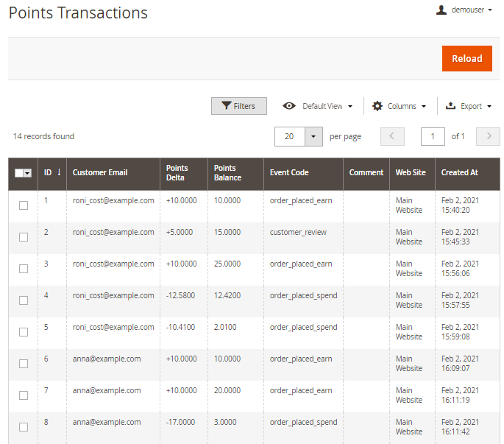Open the demouser account menu

click(x=471, y=10)
